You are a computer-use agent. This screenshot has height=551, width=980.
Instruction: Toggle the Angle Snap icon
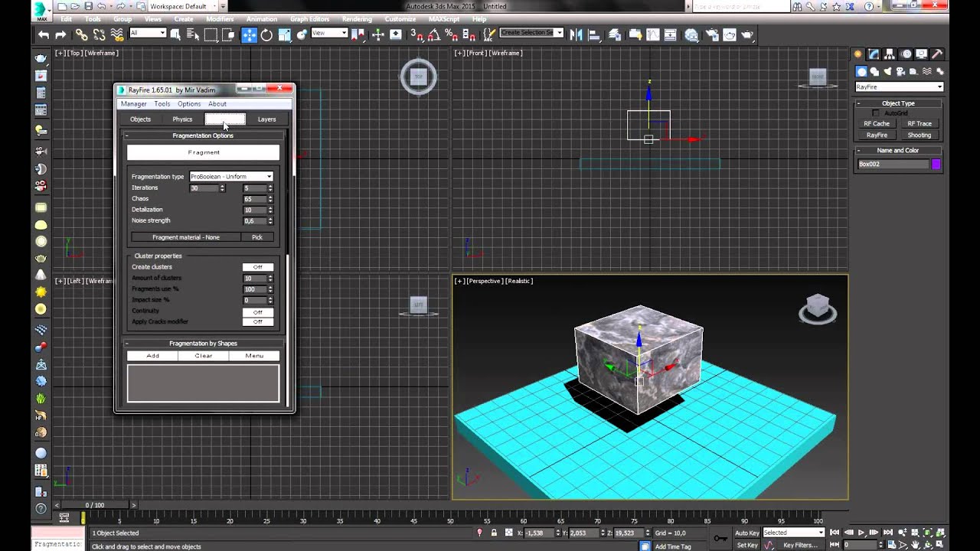tap(434, 34)
